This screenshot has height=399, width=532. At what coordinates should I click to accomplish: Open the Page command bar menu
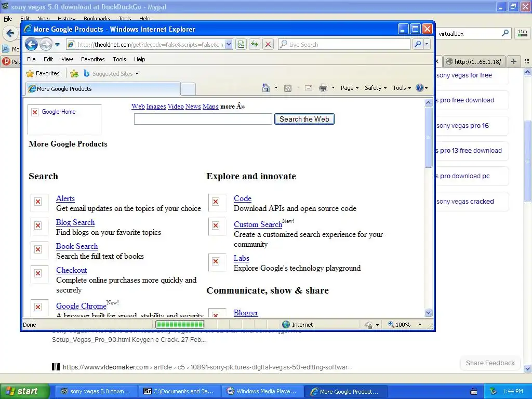(350, 88)
